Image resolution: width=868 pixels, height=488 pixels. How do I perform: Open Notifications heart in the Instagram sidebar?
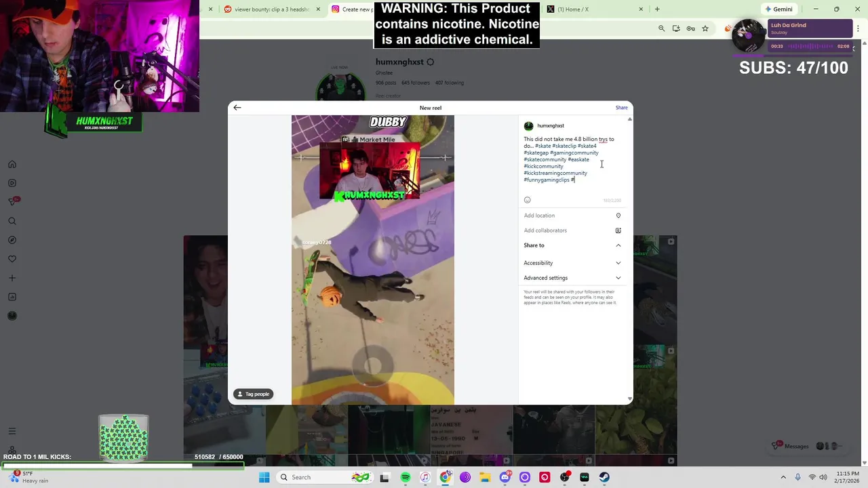(12, 259)
